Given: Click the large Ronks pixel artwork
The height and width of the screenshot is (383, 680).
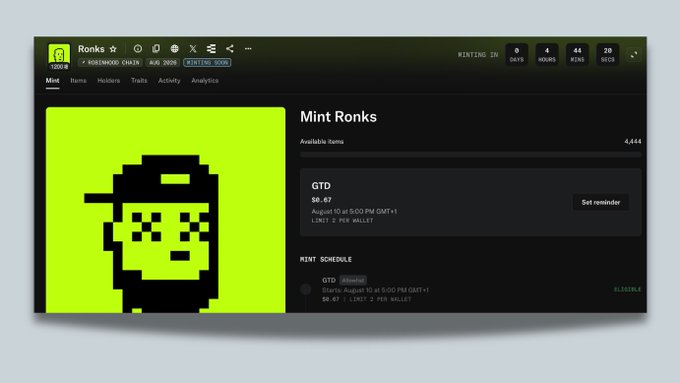Looking at the screenshot, I should [x=166, y=210].
